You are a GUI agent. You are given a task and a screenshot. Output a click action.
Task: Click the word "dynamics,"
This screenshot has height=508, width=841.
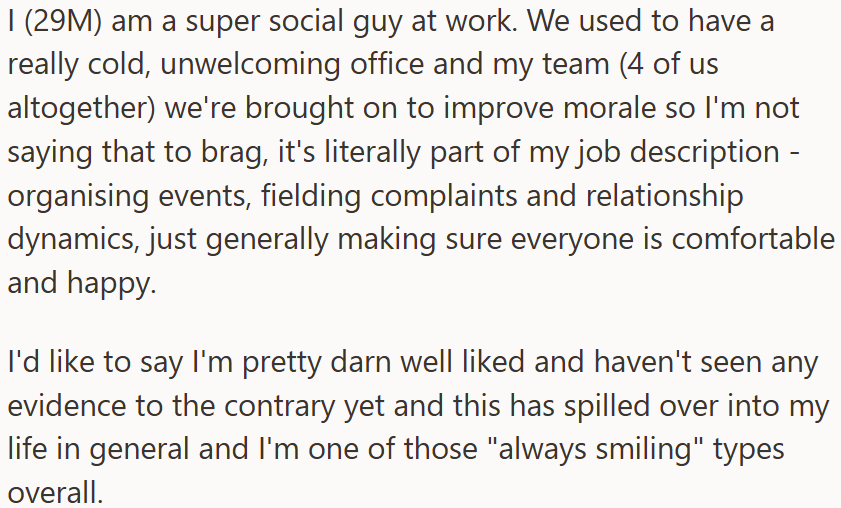(x=74, y=239)
